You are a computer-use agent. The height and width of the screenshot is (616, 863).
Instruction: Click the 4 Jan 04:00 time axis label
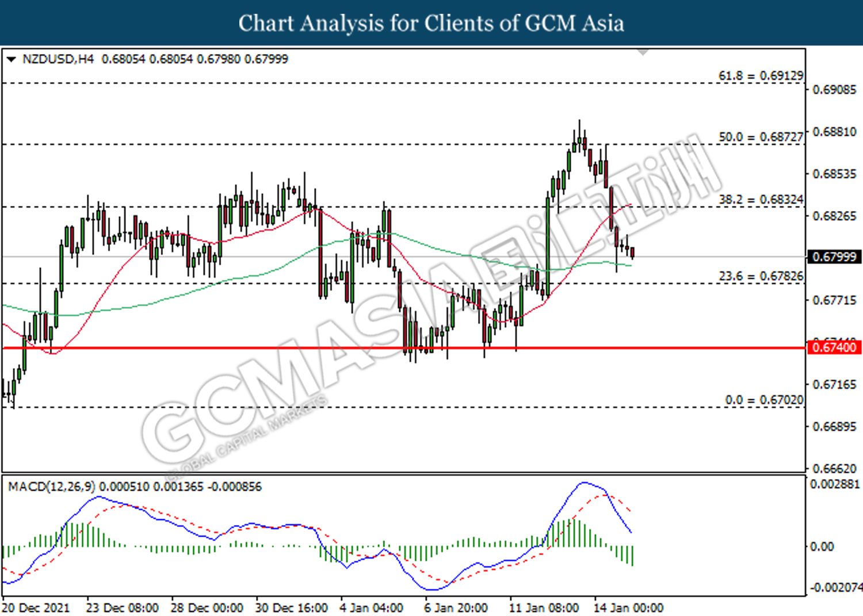[371, 608]
